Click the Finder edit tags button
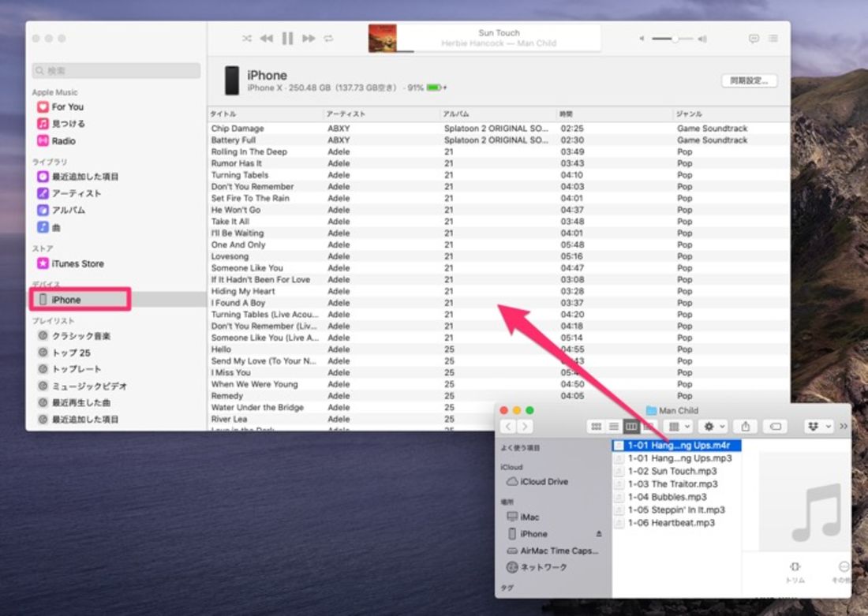This screenshot has width=868, height=616. pyautogui.click(x=776, y=426)
